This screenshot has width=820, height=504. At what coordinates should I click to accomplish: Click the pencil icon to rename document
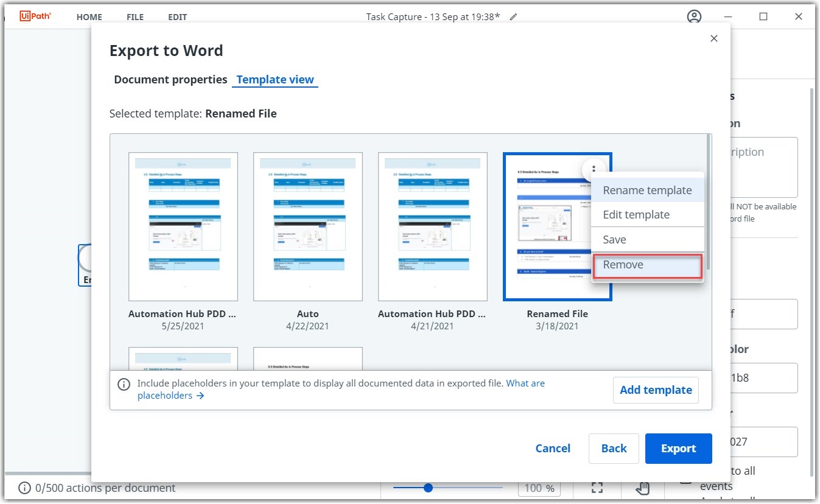click(513, 17)
